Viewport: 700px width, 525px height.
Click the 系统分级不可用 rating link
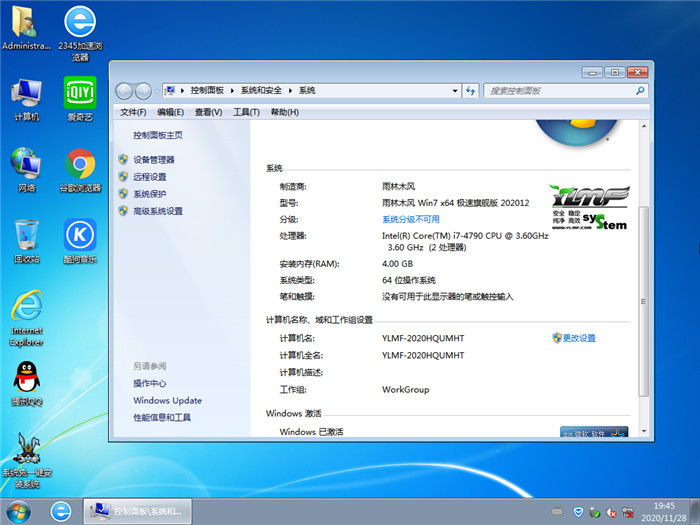(x=411, y=219)
